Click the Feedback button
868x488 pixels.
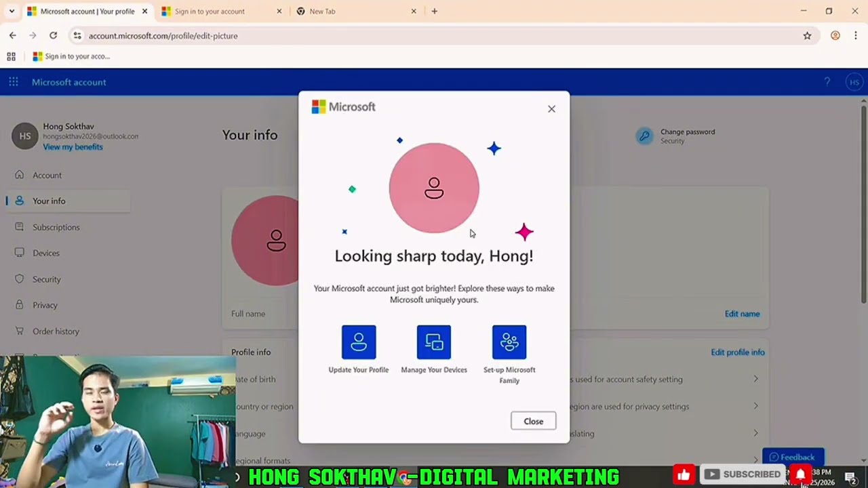coord(793,457)
